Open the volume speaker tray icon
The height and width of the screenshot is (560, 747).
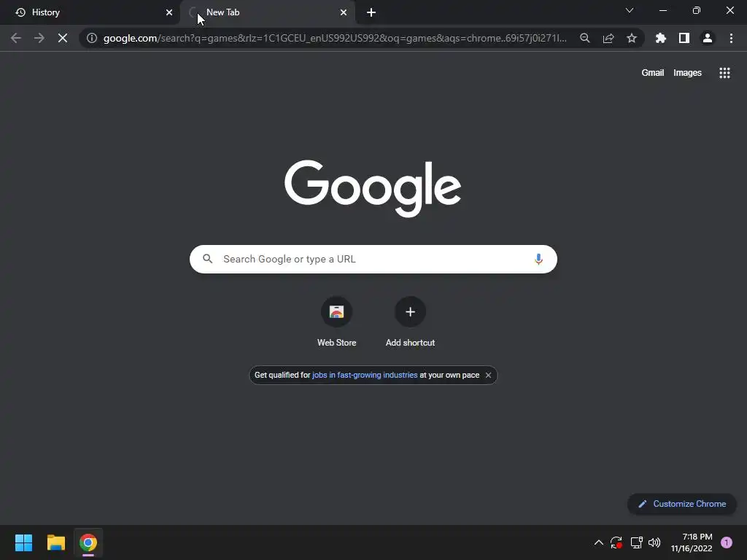click(x=654, y=542)
